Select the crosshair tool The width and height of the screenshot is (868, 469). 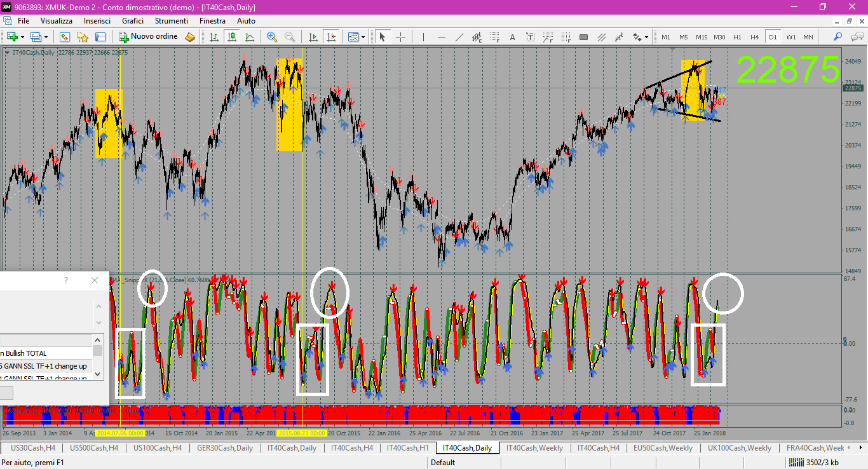coord(400,37)
